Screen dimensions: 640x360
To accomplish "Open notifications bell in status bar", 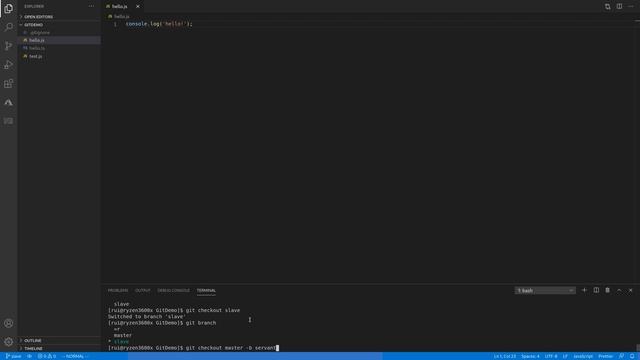I will [x=632, y=356].
